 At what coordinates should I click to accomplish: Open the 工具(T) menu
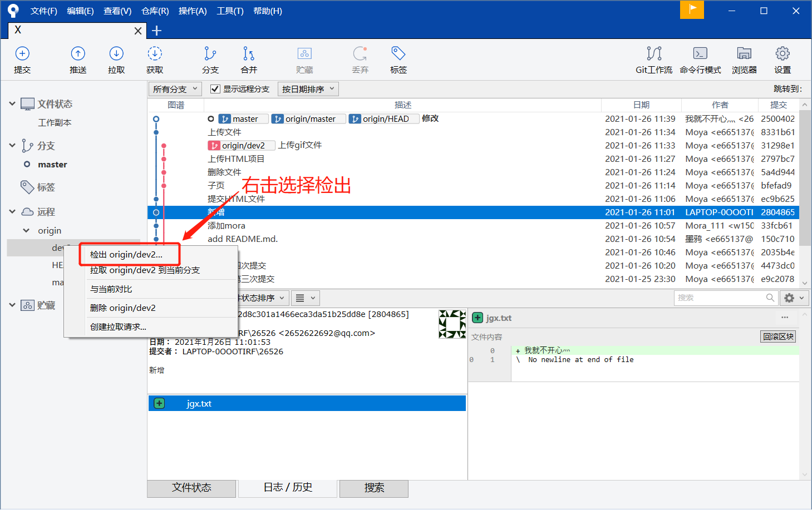tap(230, 11)
